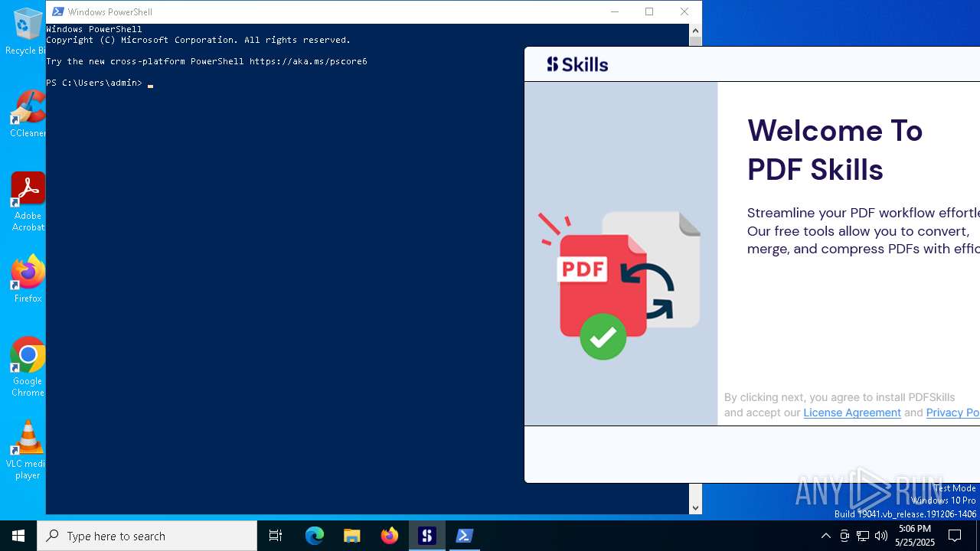Click the 'Streamline your PDF workflow' description text
This screenshot has height=551, width=980.
click(x=864, y=230)
